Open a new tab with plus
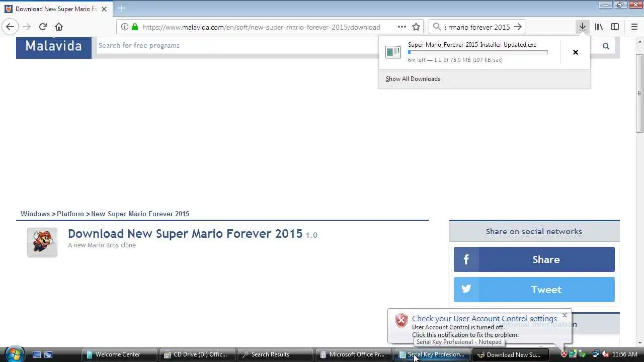Screen dimensions: 644x362 [121, 9]
